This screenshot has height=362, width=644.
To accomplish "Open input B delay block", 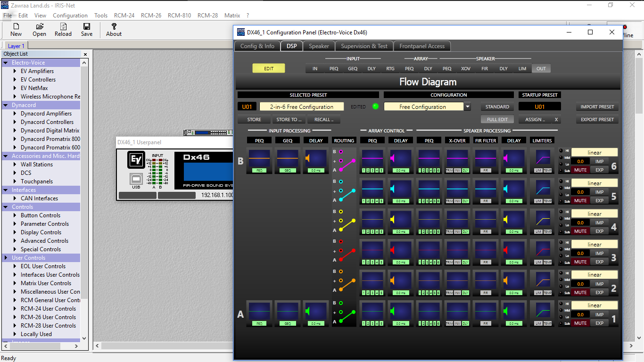I will (x=316, y=160).
